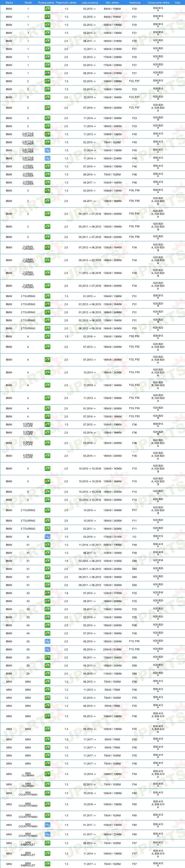Click petrol icon in MINI 06.2013 75kW row
This screenshot has height=868, width=185.
point(48,682)
